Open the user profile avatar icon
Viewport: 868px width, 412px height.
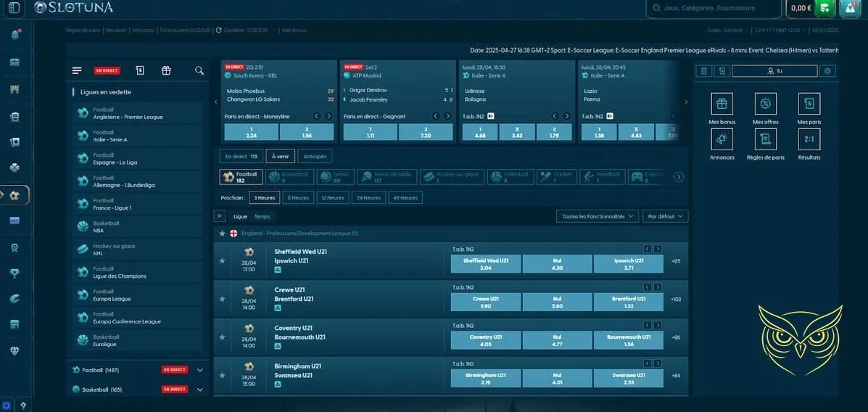pos(850,8)
